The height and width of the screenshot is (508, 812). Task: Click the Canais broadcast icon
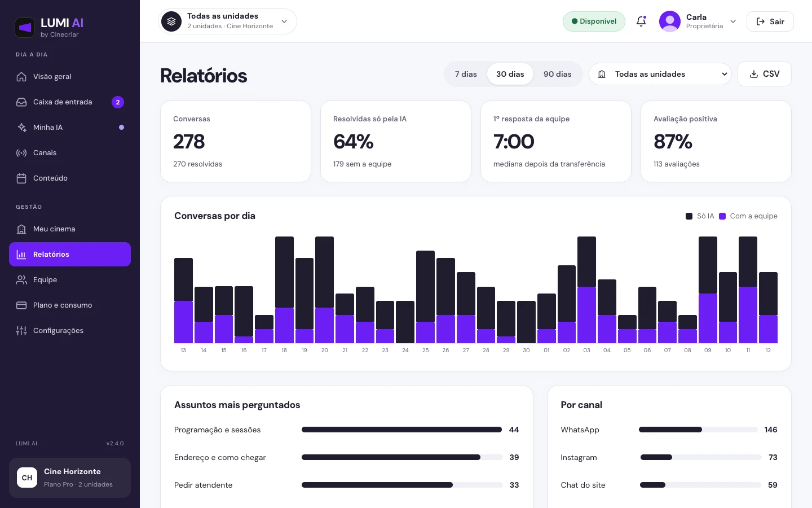(x=21, y=153)
